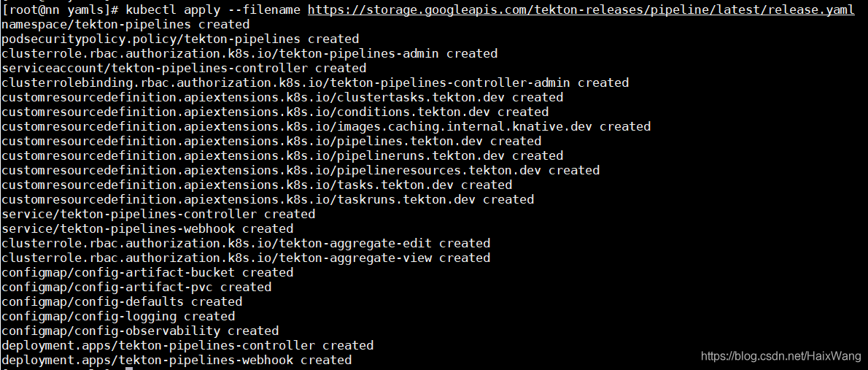Click the tekton-aggregate-edit clusterrole line
The width and height of the screenshot is (868, 370).
point(246,243)
